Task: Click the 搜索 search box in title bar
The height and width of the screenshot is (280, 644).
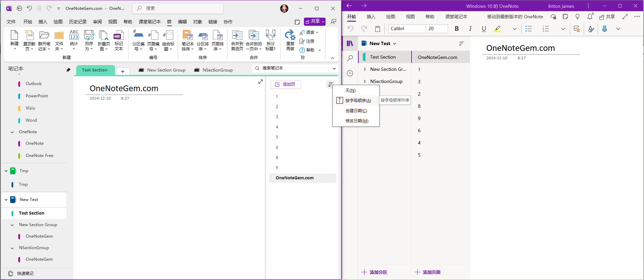Action: tap(178, 8)
